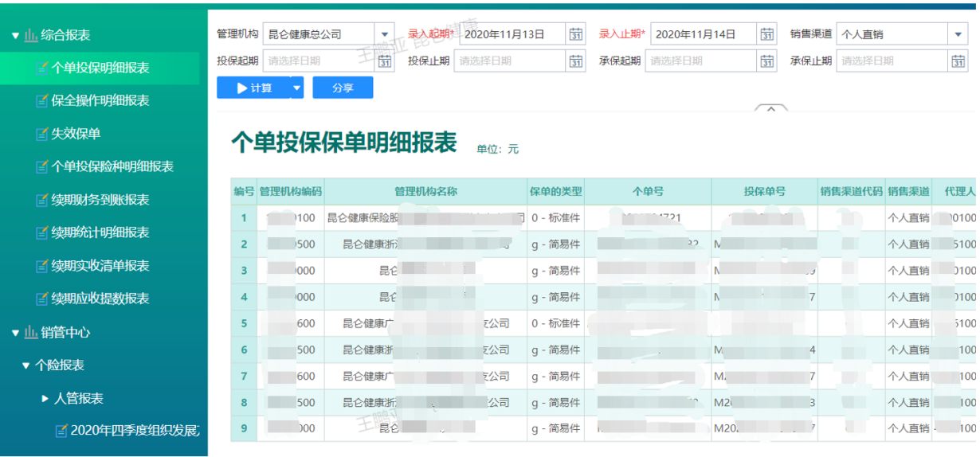Click the 投保起期 date input field
The height and width of the screenshot is (457, 980).
[319, 61]
